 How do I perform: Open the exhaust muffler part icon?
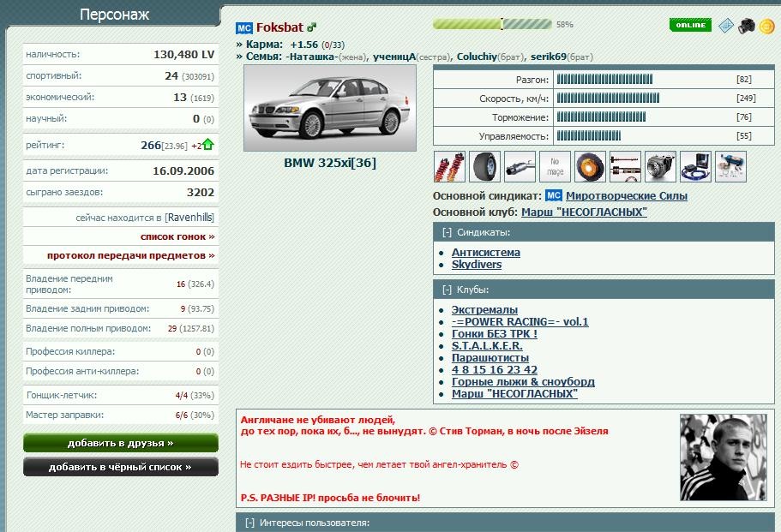coord(520,166)
